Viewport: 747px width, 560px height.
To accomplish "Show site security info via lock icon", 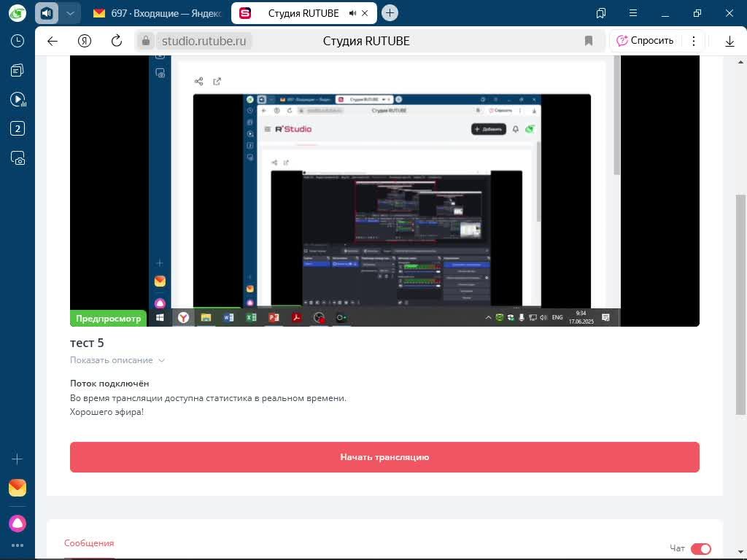I will coord(146,41).
